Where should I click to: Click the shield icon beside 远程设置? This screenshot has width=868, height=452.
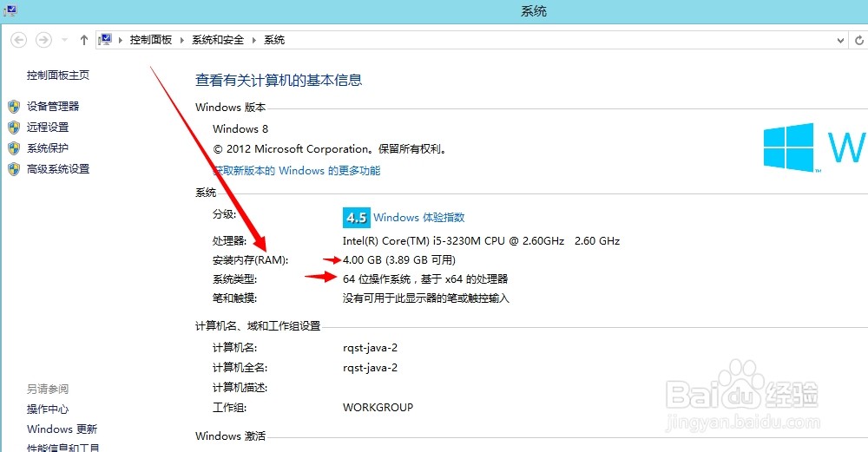[14, 128]
